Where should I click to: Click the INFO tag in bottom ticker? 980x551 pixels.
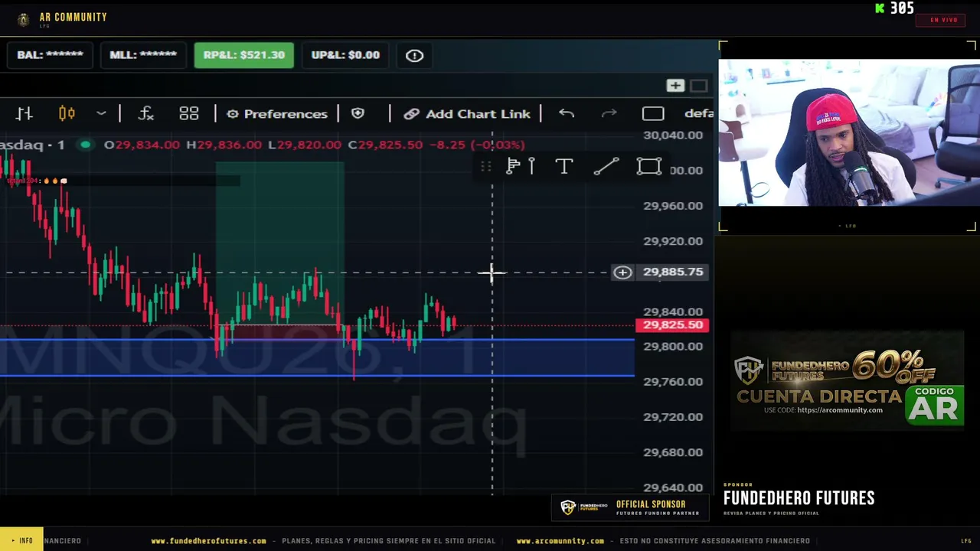click(x=21, y=540)
